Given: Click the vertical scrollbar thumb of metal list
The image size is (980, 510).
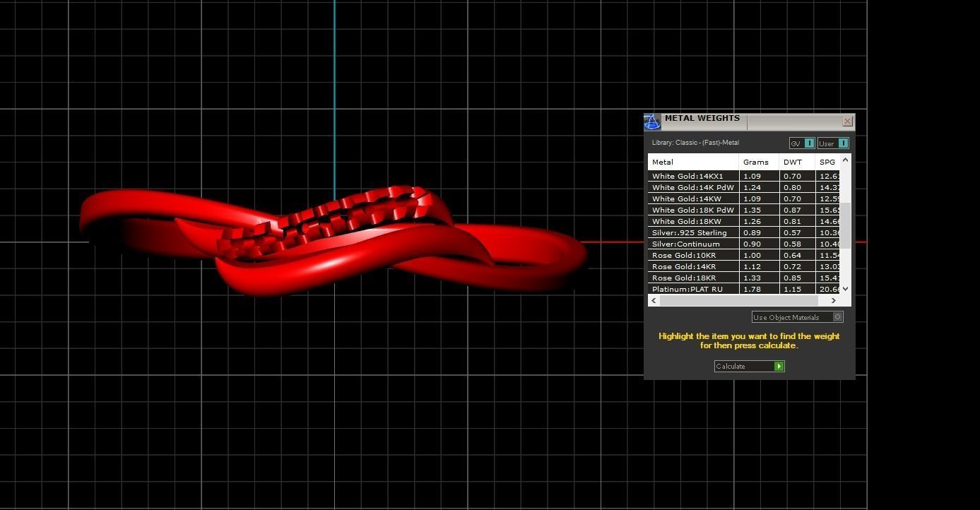Looking at the screenshot, I should click(x=845, y=225).
